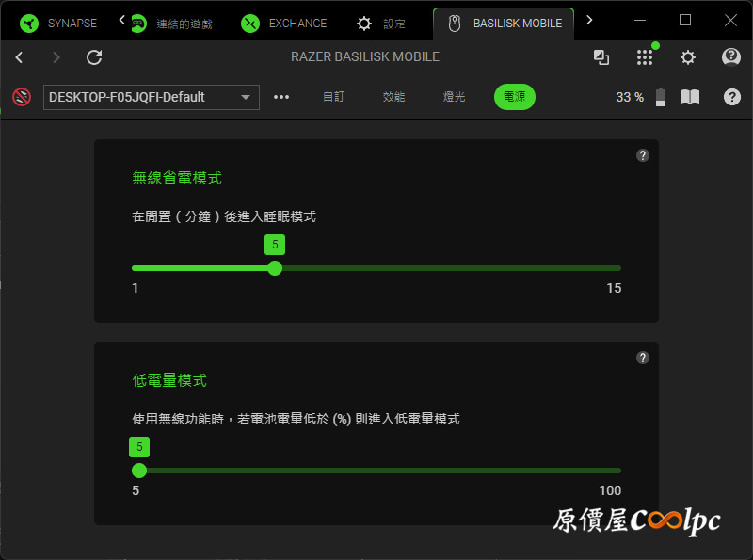
Task: Go back with the back arrow
Action: [19, 57]
